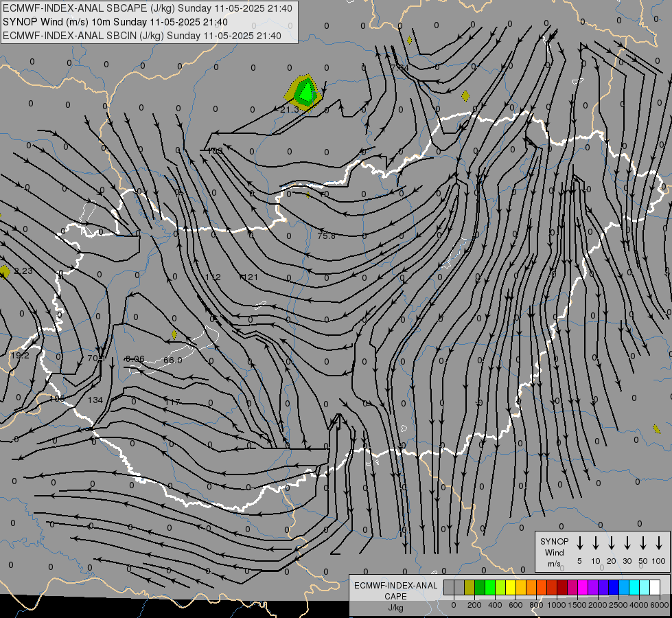Pick the yellow-green swatch in CAPE legend
This screenshot has height=618, width=672.
500,587
